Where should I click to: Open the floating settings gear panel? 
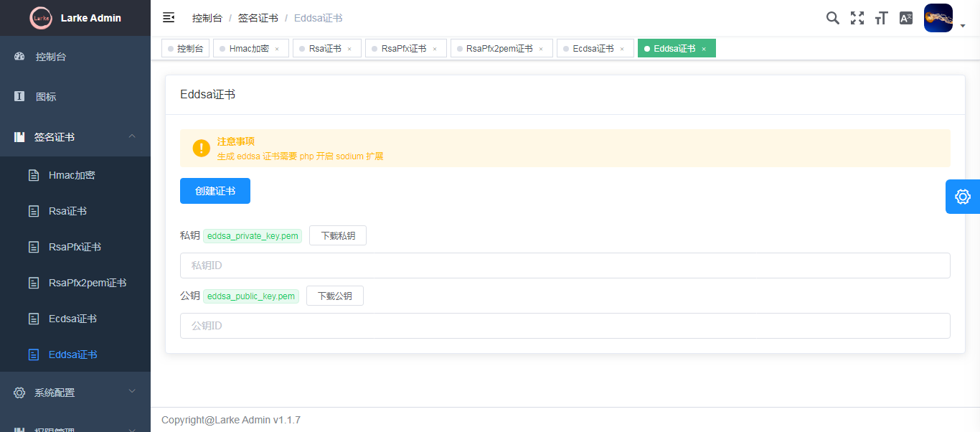[962, 196]
